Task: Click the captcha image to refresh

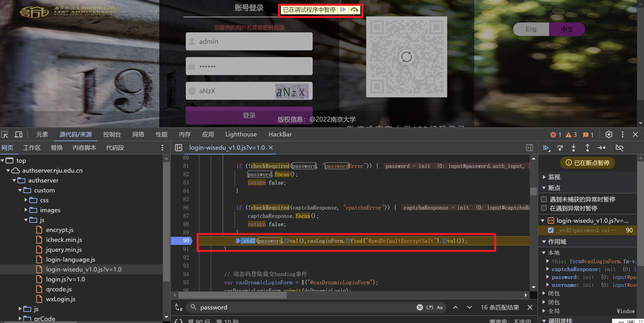Action: point(292,91)
